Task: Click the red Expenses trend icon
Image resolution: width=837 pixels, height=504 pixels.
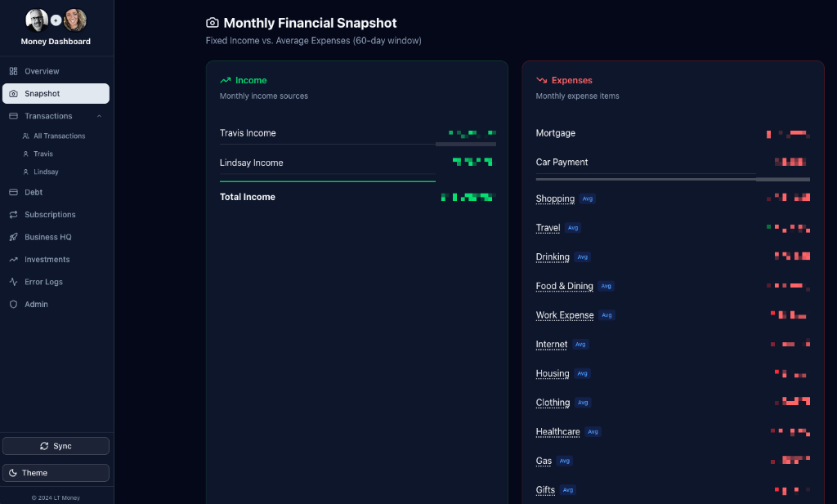Action: 541,80
